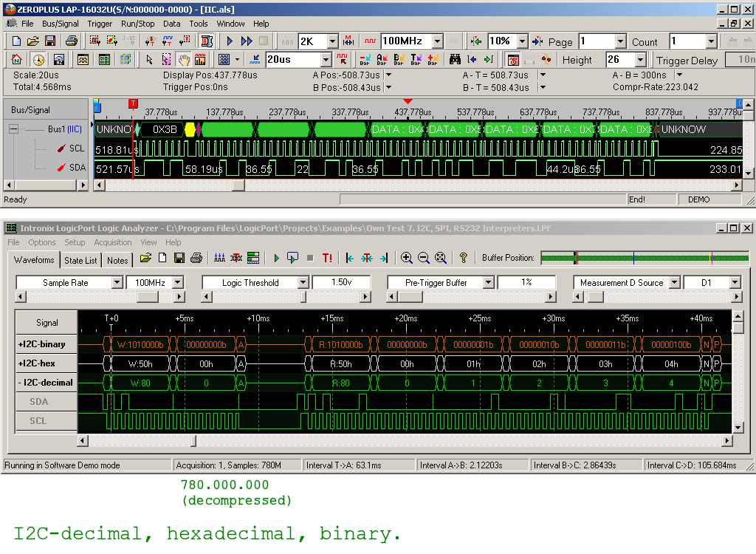
Task: Start repetitive run with double-arrow icon in ZEROPLUS
Action: click(x=247, y=41)
